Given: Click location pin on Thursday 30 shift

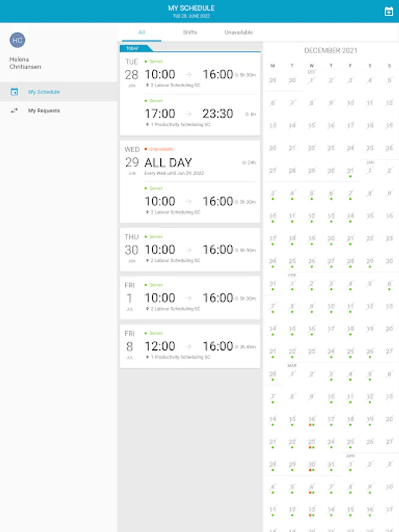Looking at the screenshot, I should pyautogui.click(x=147, y=260).
